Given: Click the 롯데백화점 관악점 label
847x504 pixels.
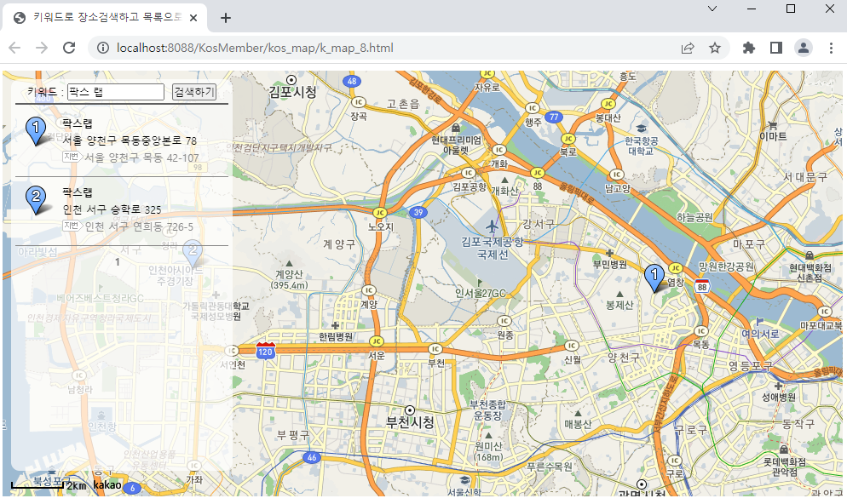Looking at the screenshot, I should 784,467.
